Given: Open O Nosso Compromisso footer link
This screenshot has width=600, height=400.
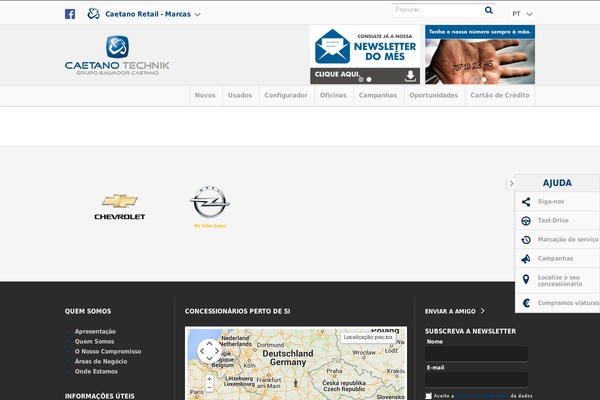Looking at the screenshot, I should pos(108,351).
